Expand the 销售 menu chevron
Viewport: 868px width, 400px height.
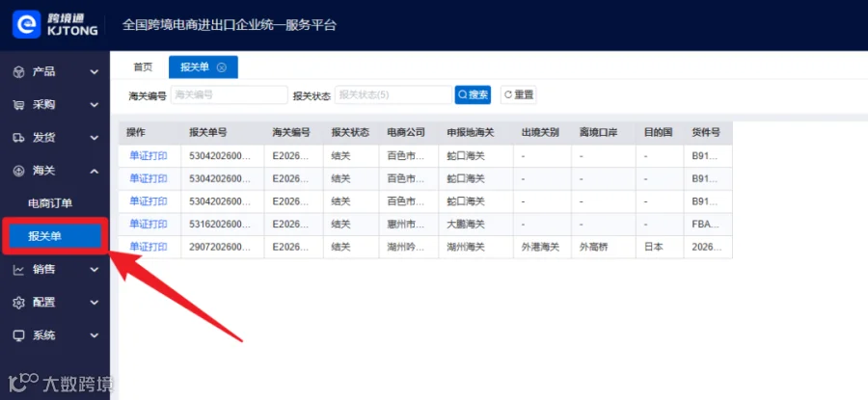95,270
